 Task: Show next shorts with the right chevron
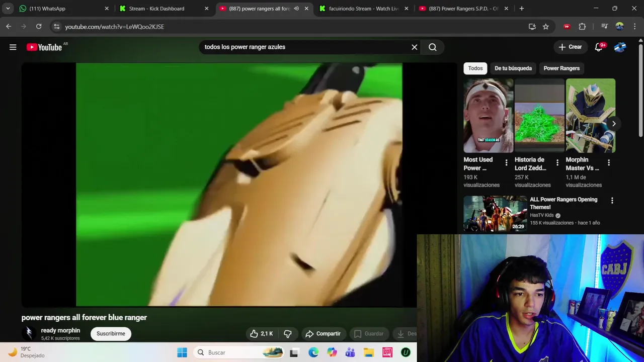tap(614, 124)
